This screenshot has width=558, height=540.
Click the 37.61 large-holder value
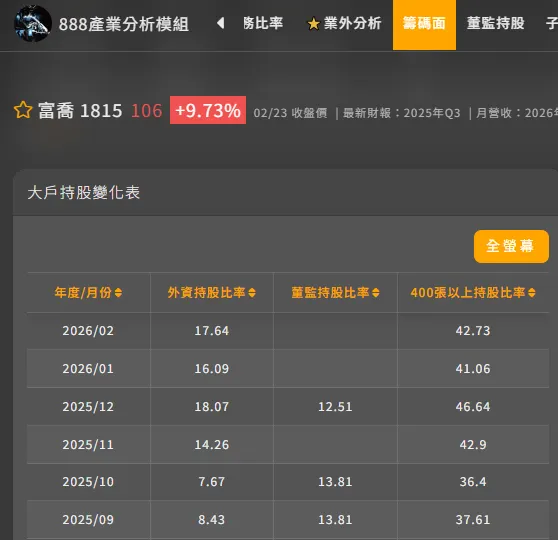pyautogui.click(x=473, y=520)
